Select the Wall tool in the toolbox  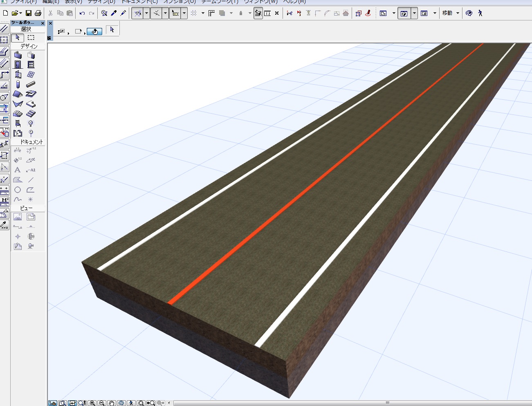tap(18, 55)
